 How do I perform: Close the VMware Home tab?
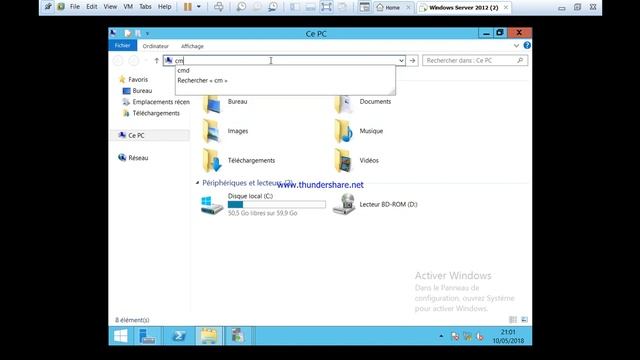(408, 7)
